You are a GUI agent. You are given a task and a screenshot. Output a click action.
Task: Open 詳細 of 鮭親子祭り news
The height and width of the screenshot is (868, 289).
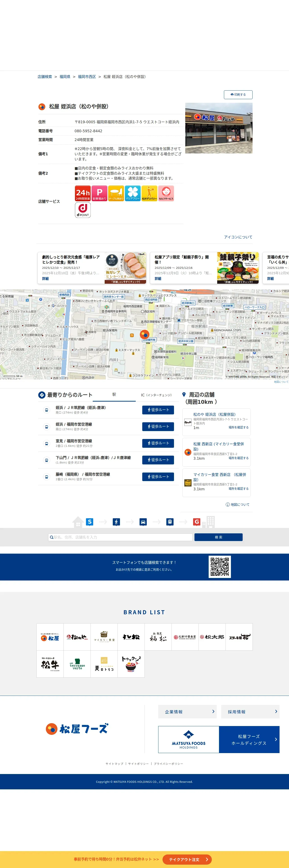click(x=158, y=279)
